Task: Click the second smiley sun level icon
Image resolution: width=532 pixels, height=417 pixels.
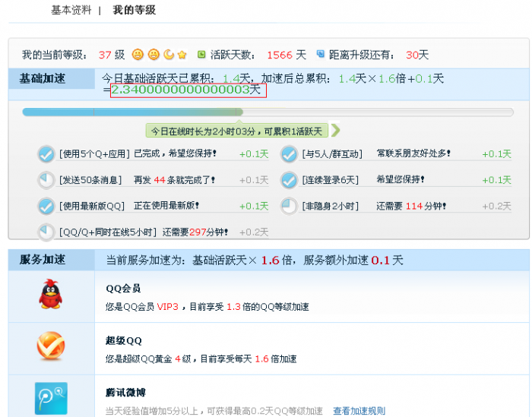Action: point(154,54)
